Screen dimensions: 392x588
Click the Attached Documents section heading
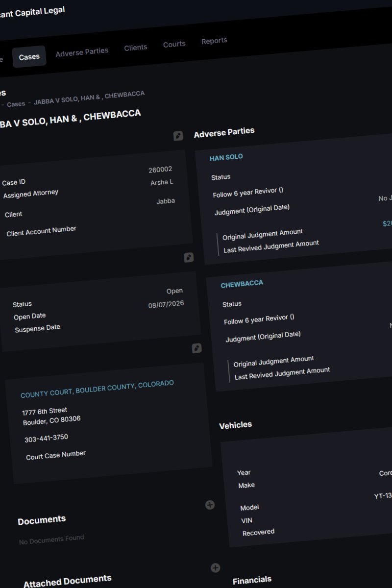click(x=68, y=581)
